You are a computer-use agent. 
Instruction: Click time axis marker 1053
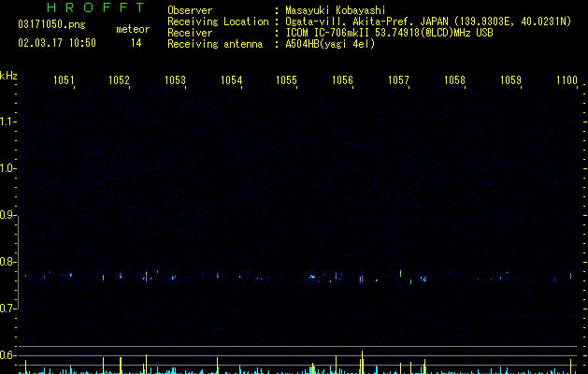(175, 80)
